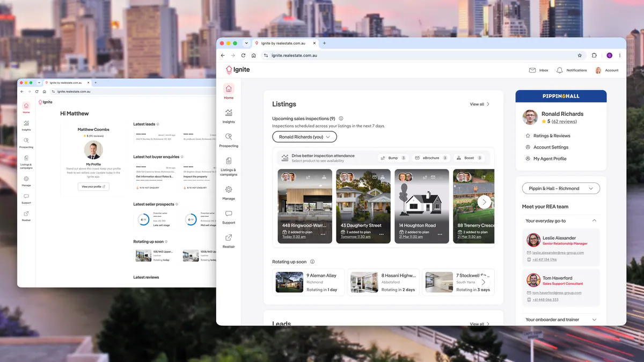
Task: Go back in the front browser window
Action: (223, 55)
